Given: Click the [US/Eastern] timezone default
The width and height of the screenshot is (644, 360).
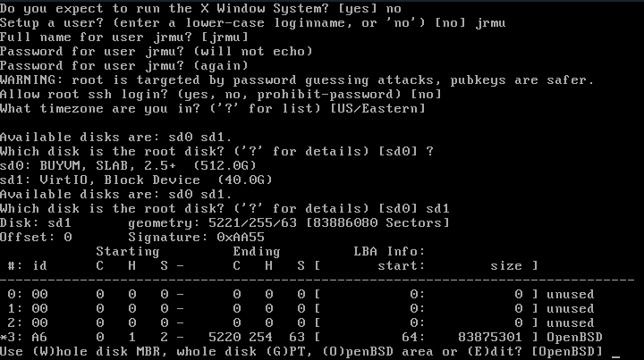Looking at the screenshot, I should [377, 109].
